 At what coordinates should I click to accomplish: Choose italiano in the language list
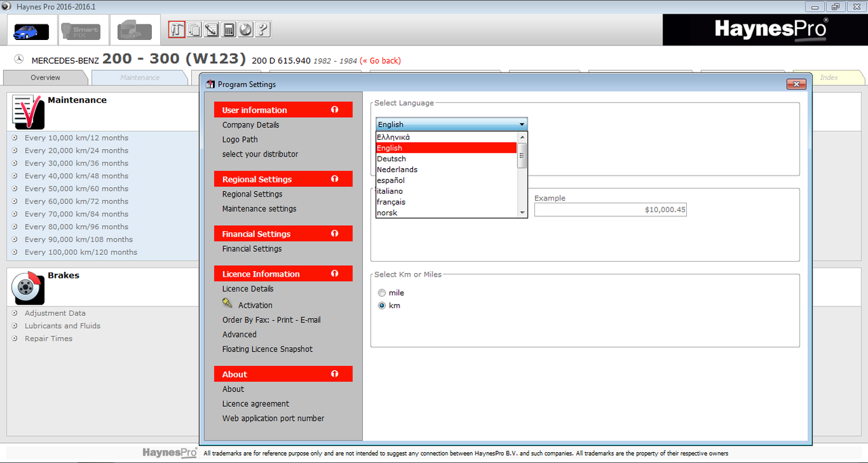[446, 191]
